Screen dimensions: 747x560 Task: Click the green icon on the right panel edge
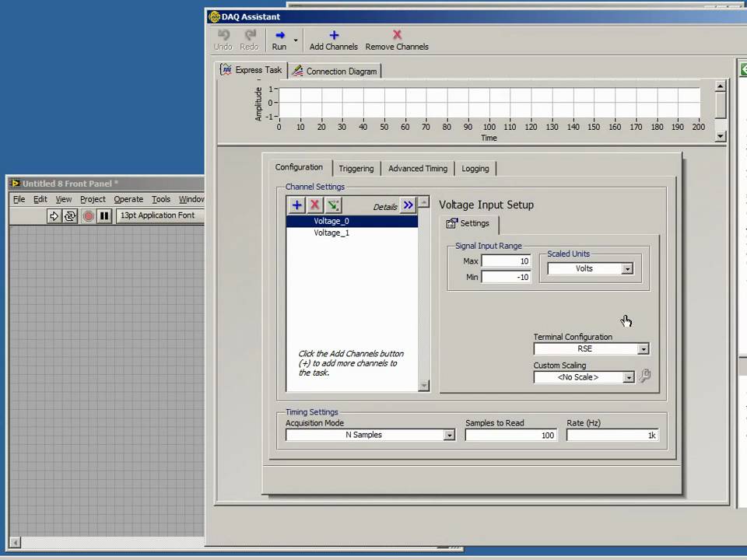pos(744,69)
